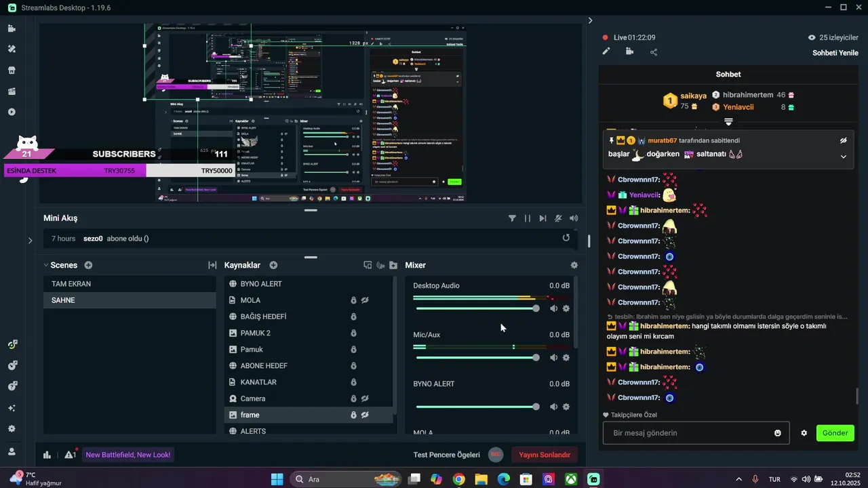
Task: Open the Themes wand icon in sidebar
Action: 12,49
